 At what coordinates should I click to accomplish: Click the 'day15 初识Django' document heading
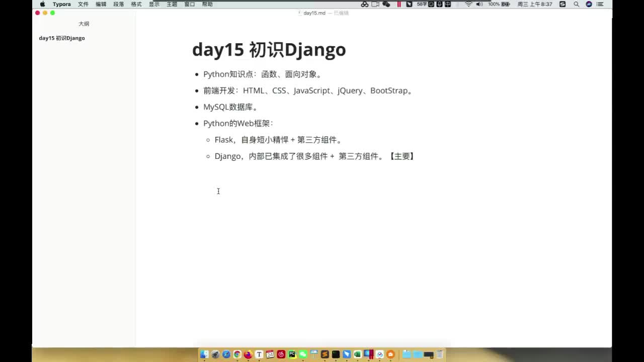tap(269, 50)
